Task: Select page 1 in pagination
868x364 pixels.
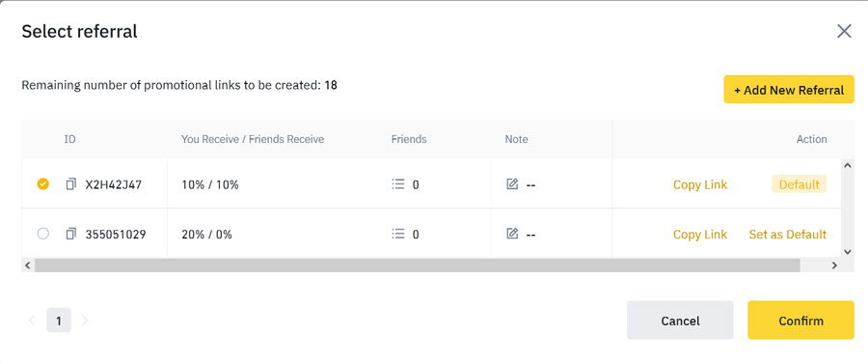Action: tap(59, 321)
